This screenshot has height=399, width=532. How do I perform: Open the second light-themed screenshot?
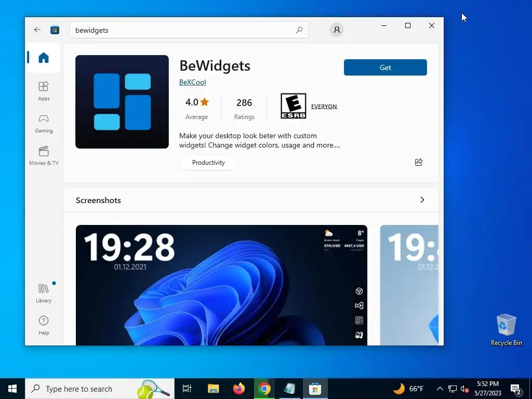[409, 285]
